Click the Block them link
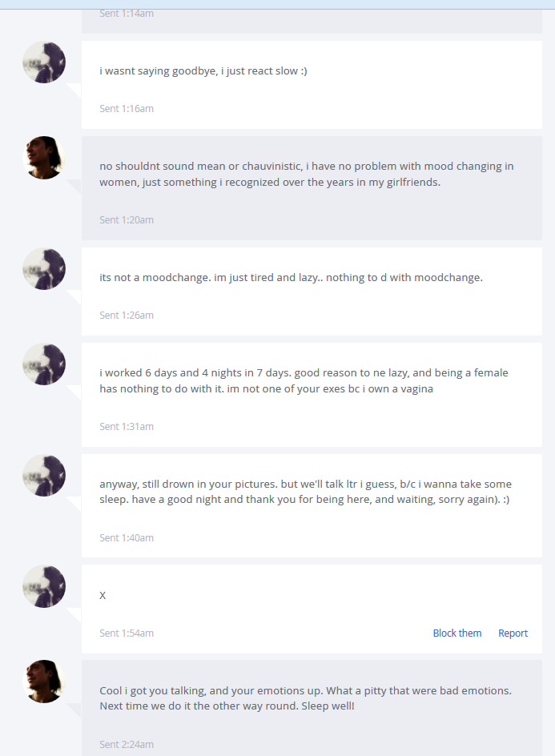The width and height of the screenshot is (555, 756). click(457, 633)
